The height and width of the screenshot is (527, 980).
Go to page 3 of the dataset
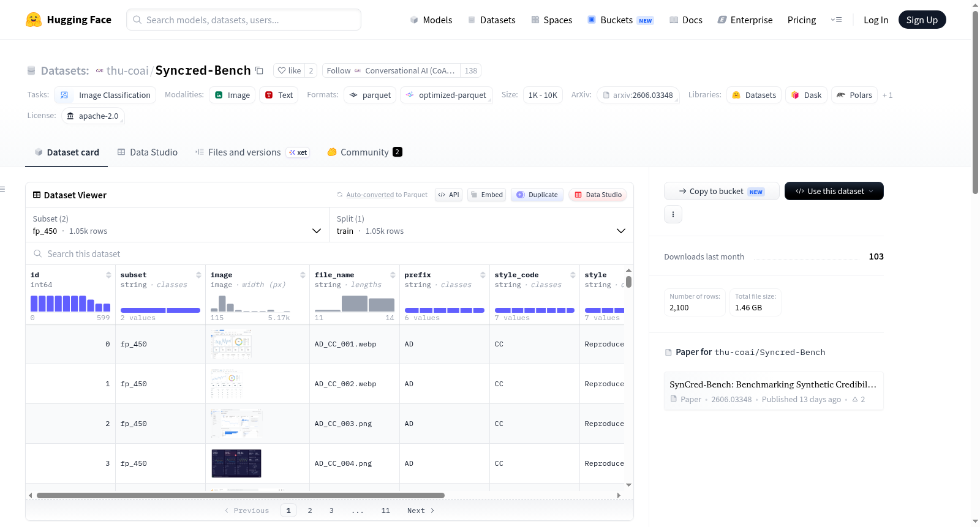tap(331, 510)
